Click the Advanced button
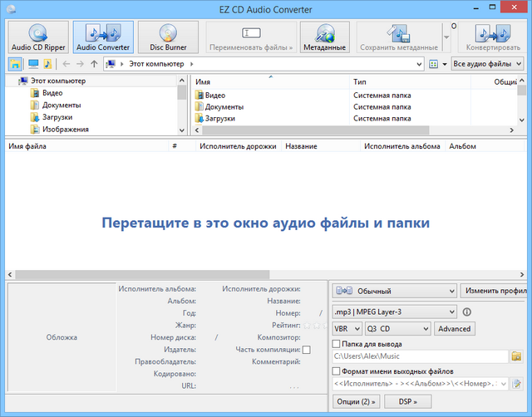The height and width of the screenshot is (417, 532). click(x=454, y=329)
